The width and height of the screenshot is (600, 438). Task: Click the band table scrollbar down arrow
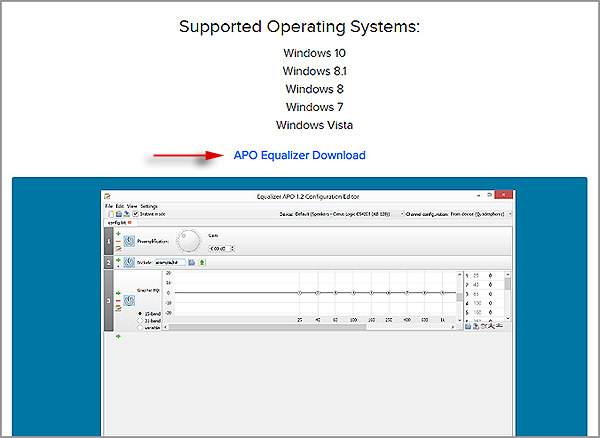508,318
